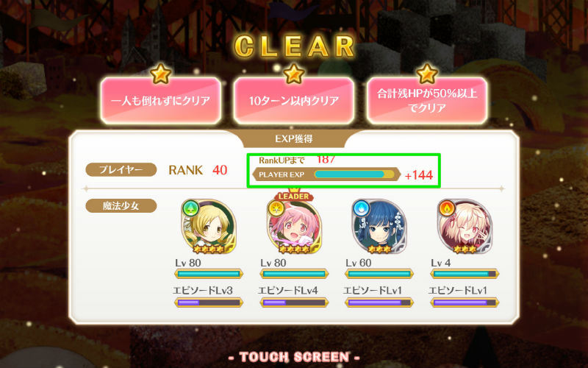Click the LEADER crown badge

coord(293,194)
